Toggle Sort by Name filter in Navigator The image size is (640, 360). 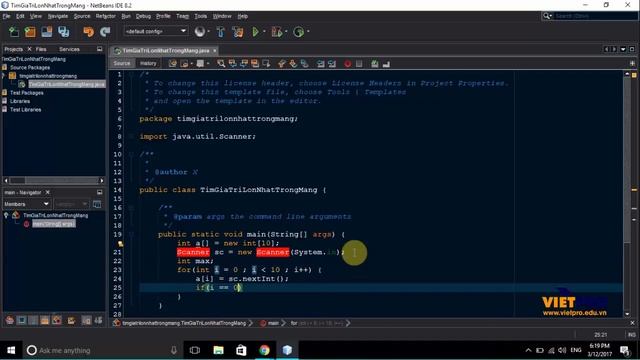pyautogui.click(x=87, y=320)
